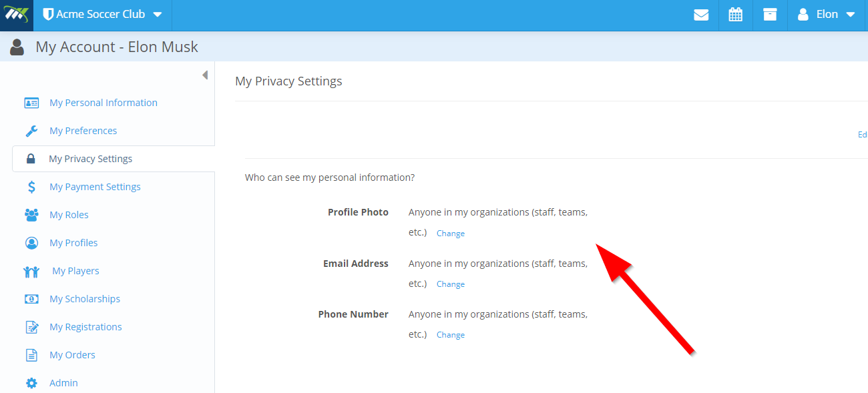This screenshot has height=393, width=868.
Task: Change Email Address visibility setting
Action: coord(451,284)
